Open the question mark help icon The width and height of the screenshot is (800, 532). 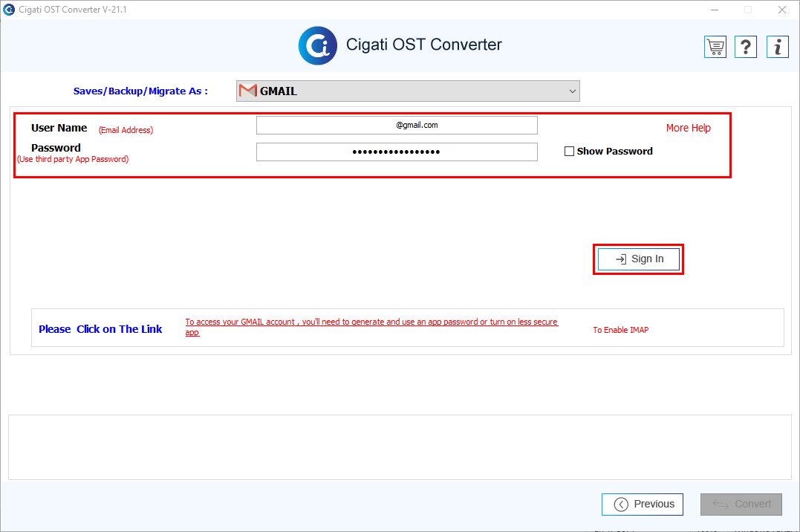coord(746,47)
